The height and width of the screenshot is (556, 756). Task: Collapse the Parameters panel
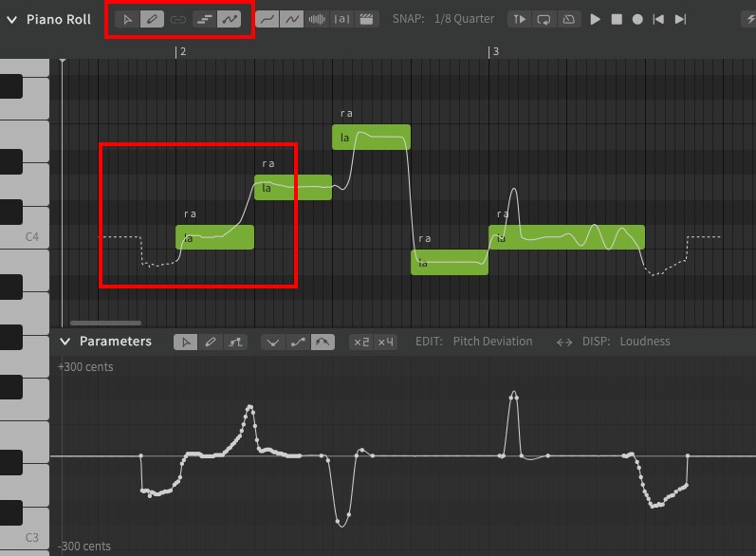65,342
